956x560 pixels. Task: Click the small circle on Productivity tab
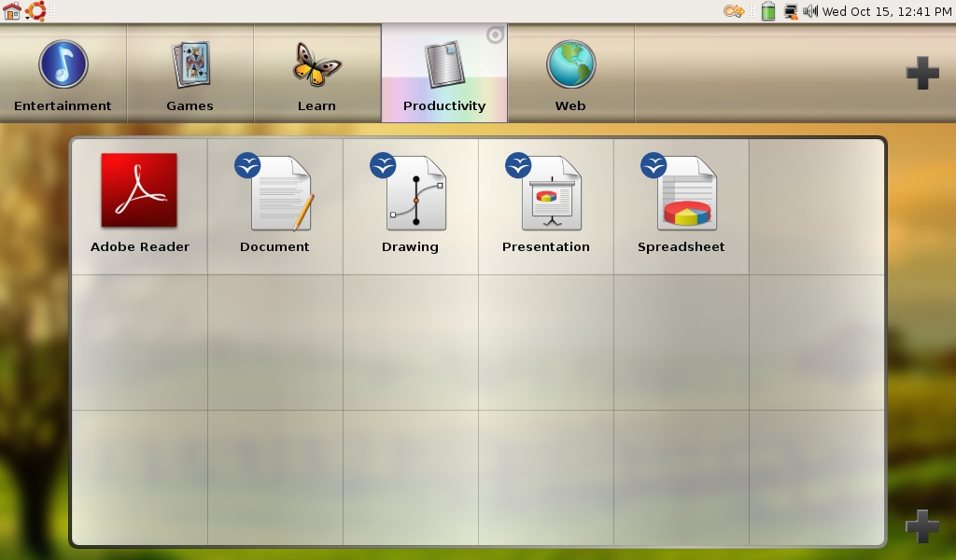496,35
